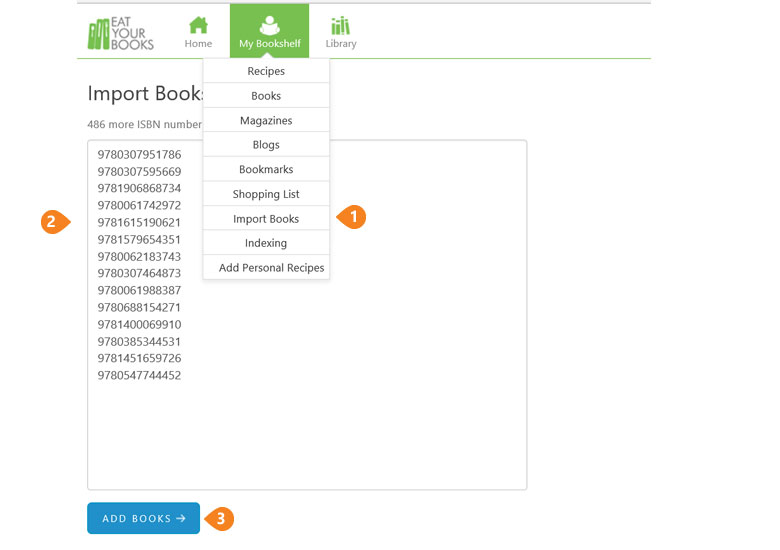780x550 pixels.
Task: Open the Library books icon
Action: point(341,25)
